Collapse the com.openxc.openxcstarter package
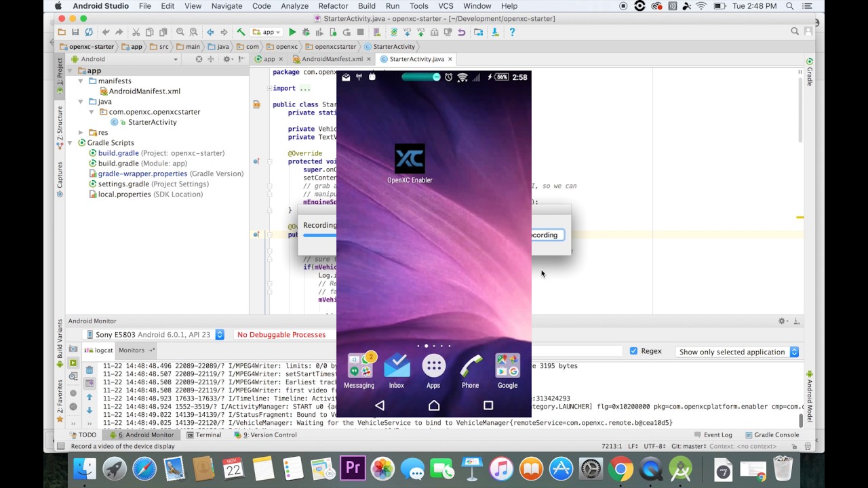Image resolution: width=868 pixels, height=488 pixels. (x=92, y=112)
